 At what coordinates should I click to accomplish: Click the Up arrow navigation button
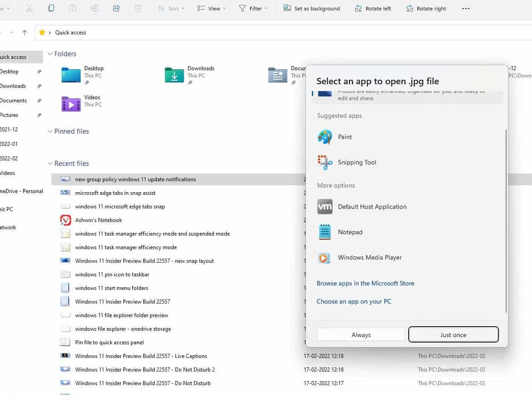click(24, 33)
